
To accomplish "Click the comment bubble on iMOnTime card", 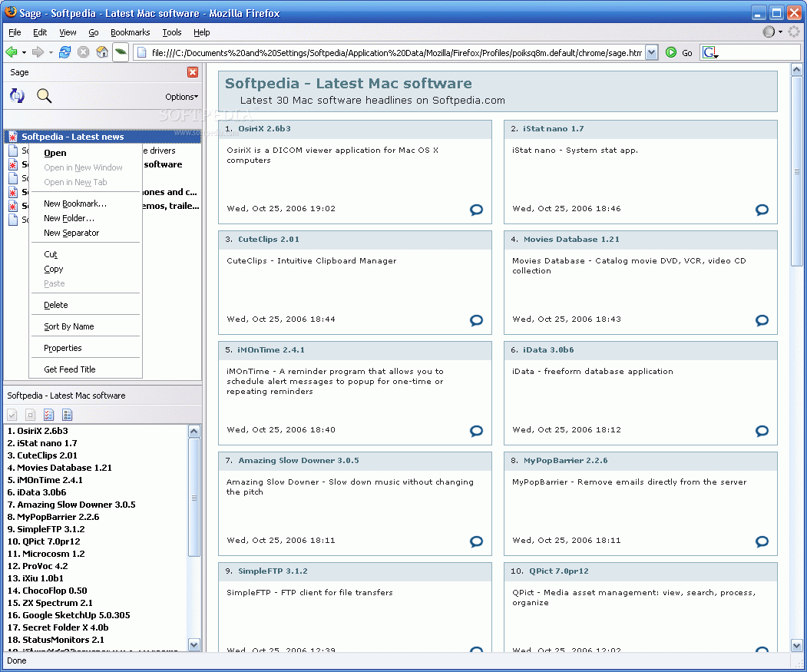I will (x=477, y=431).
